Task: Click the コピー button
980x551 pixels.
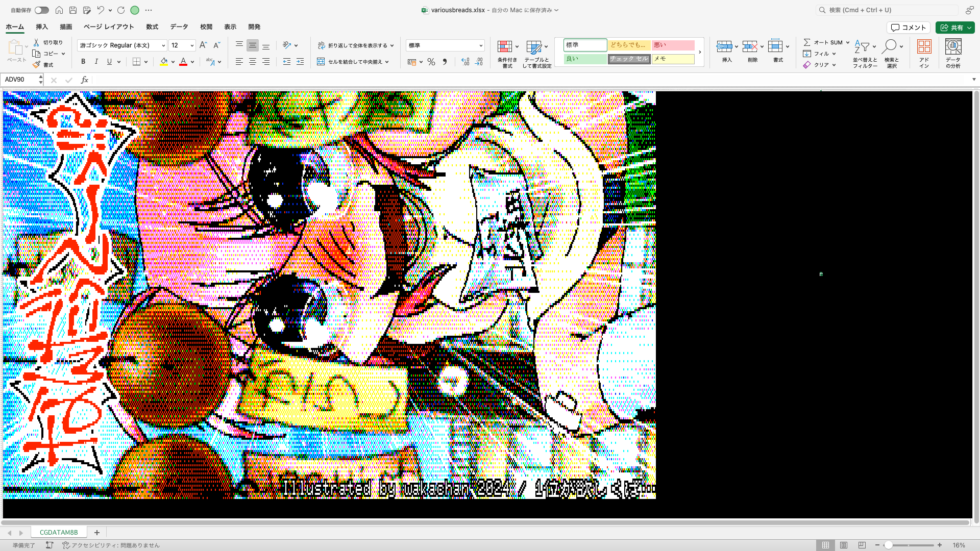Action: pyautogui.click(x=45, y=54)
